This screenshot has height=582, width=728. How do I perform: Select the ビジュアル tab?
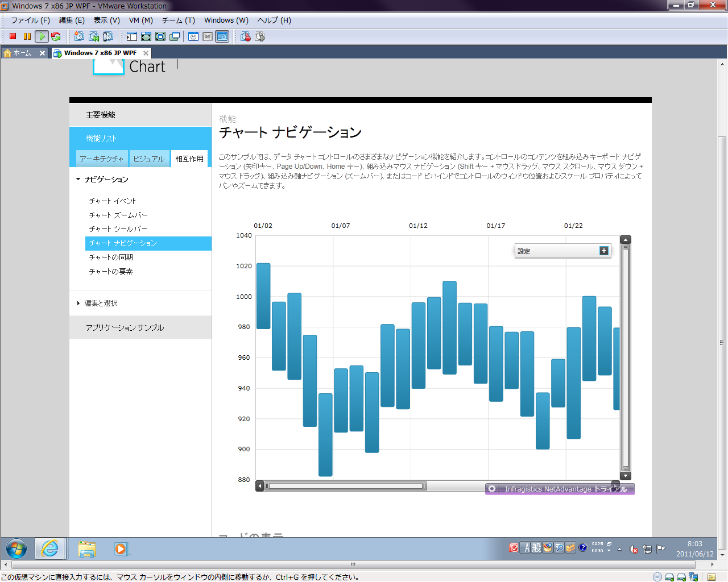click(x=149, y=159)
